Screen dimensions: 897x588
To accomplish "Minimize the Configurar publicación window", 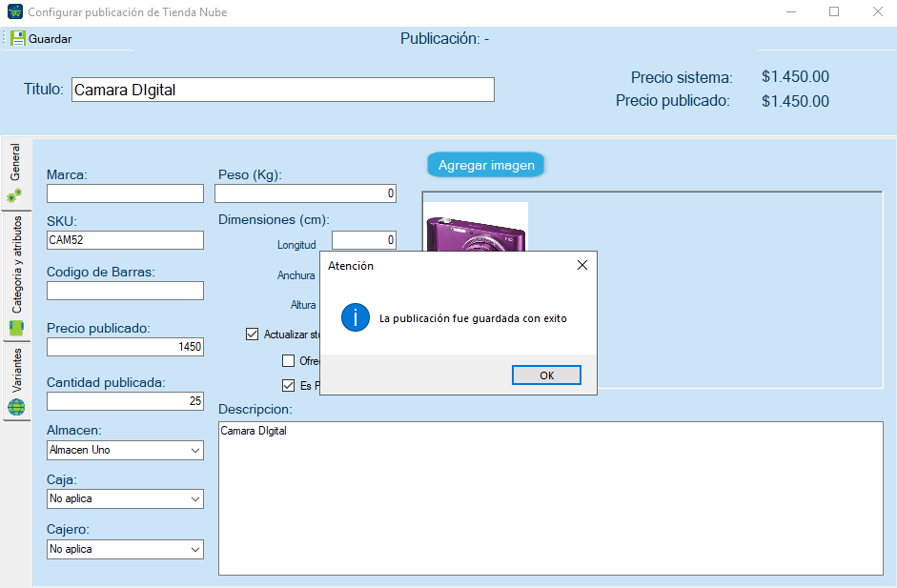I will pos(791,12).
